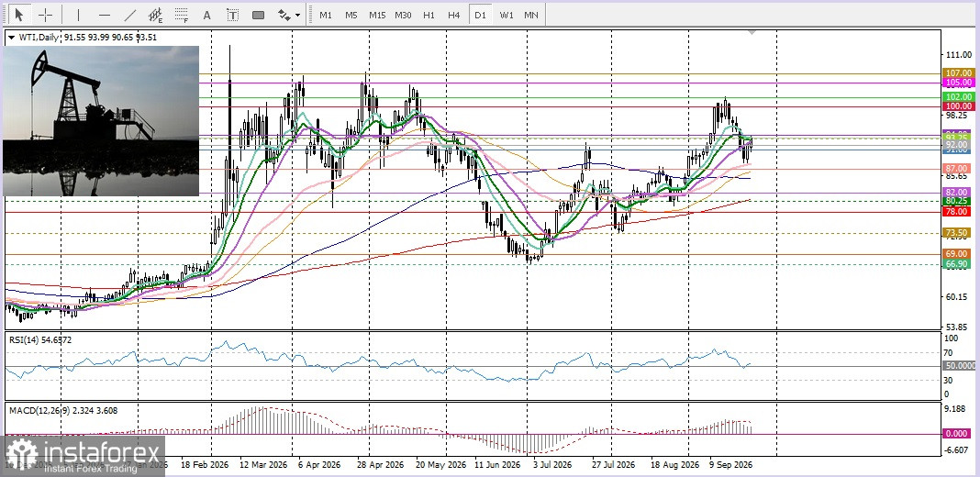Click the 18 Aug 2026 date label
This screenshot has width=980, height=477.
(676, 465)
